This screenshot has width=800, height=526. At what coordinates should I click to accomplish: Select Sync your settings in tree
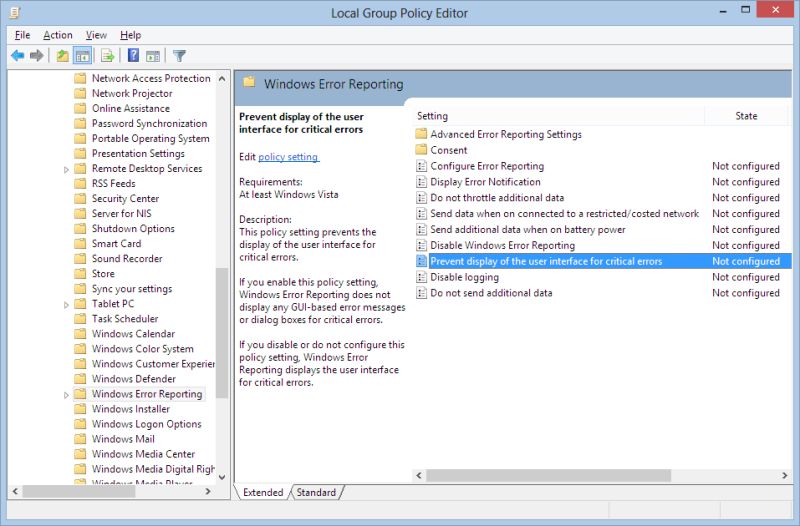point(132,289)
